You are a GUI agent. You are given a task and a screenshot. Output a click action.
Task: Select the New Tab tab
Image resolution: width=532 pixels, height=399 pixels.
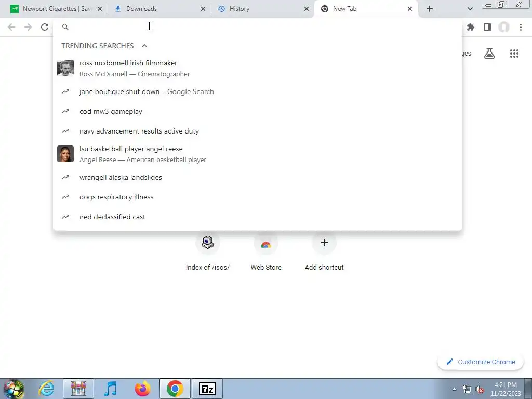tap(366, 9)
